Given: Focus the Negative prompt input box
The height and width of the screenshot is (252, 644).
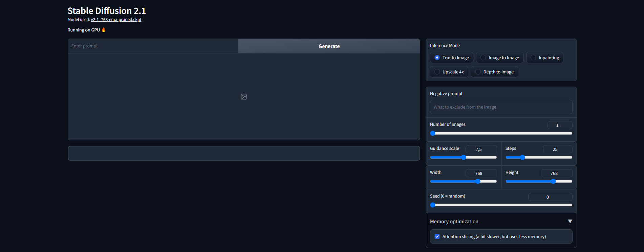Looking at the screenshot, I should (x=501, y=107).
